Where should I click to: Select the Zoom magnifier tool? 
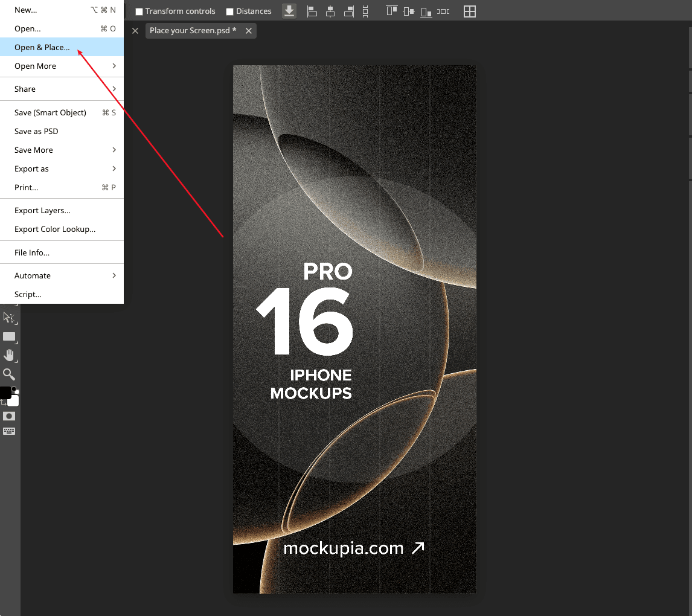point(9,374)
